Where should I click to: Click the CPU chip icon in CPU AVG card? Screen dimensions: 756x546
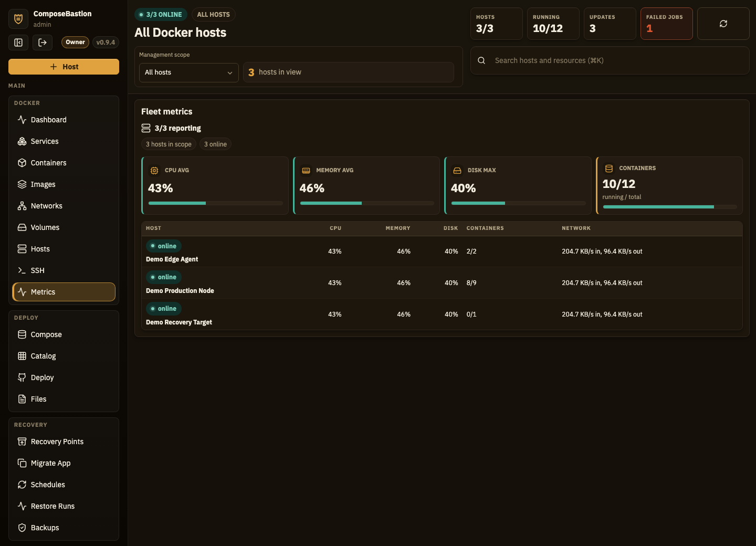point(154,171)
